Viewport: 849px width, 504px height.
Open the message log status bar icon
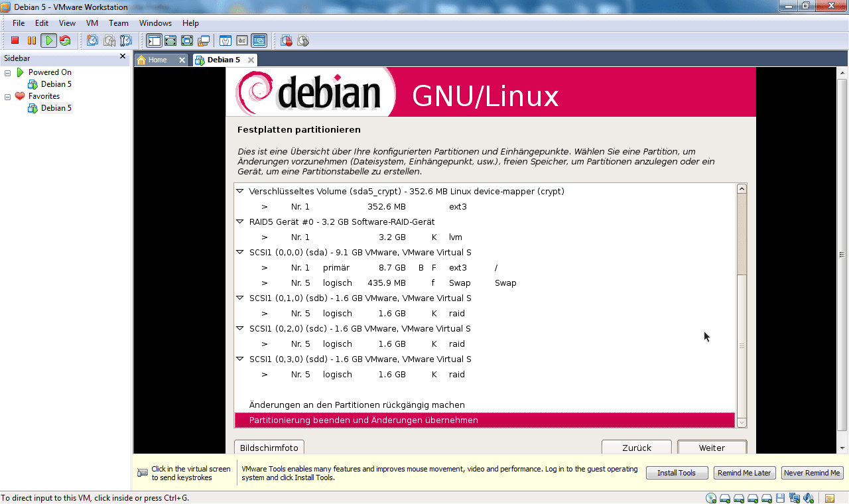[x=829, y=498]
